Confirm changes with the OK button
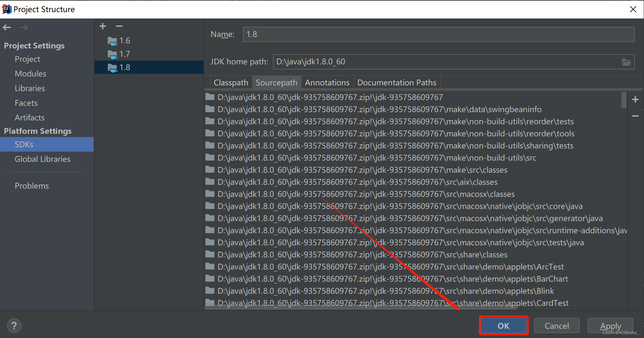This screenshot has width=644, height=338. click(x=503, y=326)
